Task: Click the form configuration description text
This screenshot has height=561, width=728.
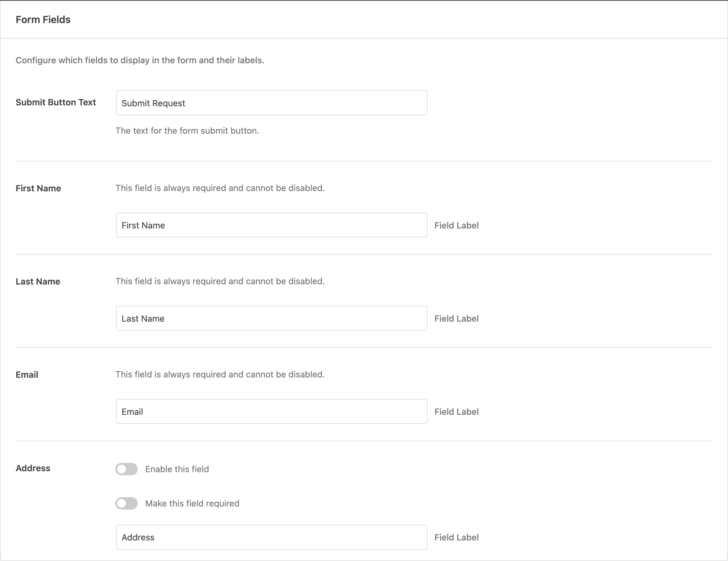Action: [140, 60]
